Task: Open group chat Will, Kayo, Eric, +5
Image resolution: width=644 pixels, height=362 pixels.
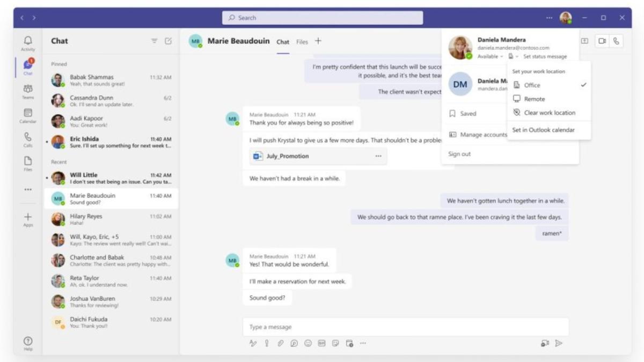Action: click(x=111, y=240)
